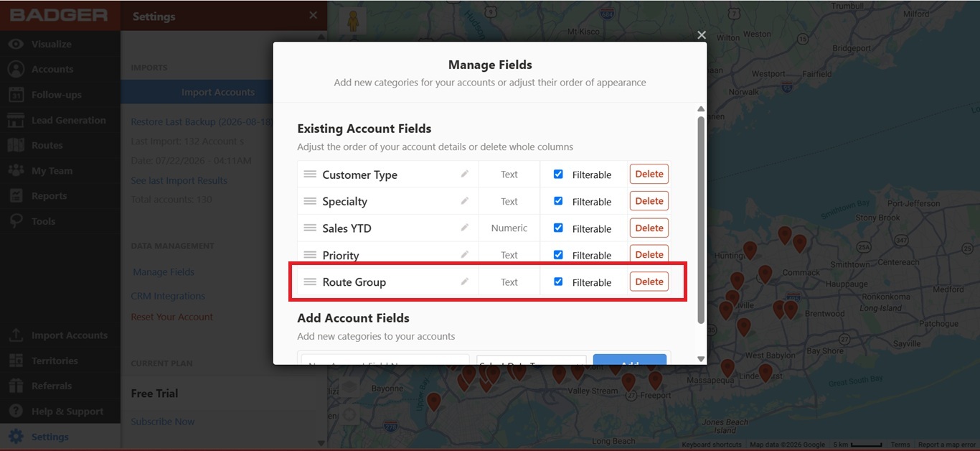Uncheck Filterable for Sales YTD
The height and width of the screenshot is (451, 980).
click(x=558, y=228)
